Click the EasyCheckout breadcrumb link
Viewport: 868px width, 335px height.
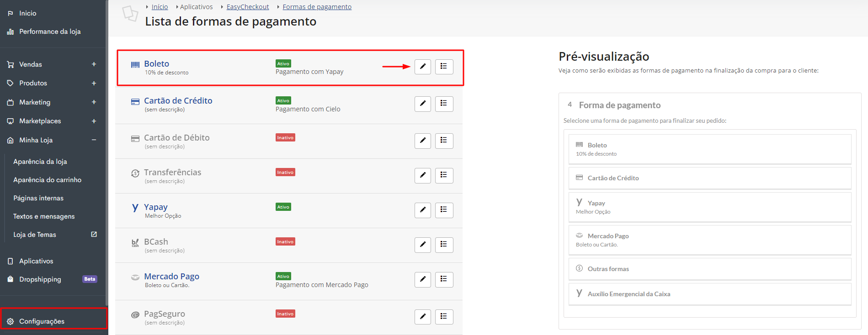(248, 7)
